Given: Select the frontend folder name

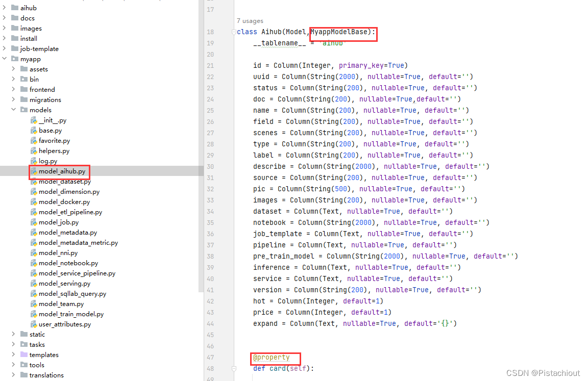Looking at the screenshot, I should coord(42,90).
